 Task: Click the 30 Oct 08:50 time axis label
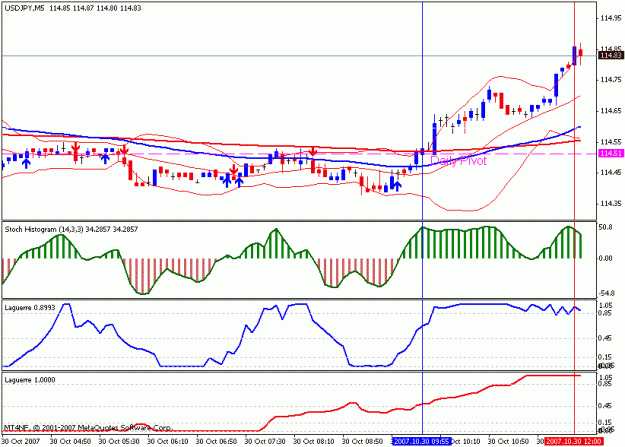(x=362, y=441)
